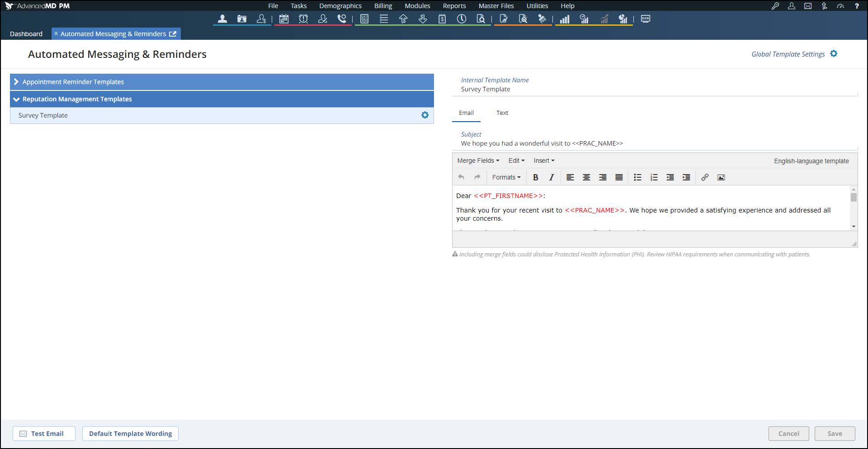The width and height of the screenshot is (868, 449).
Task: Open the appointment scheduler calendar icon
Action: [x=284, y=19]
